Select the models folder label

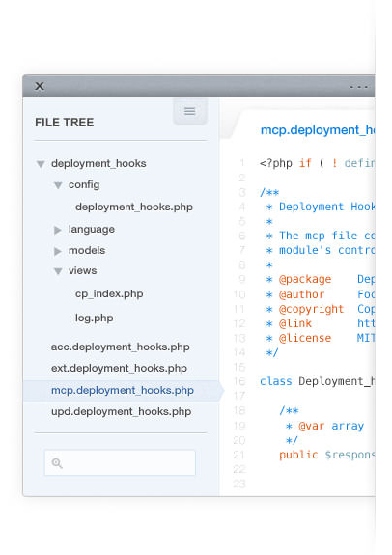click(x=87, y=250)
